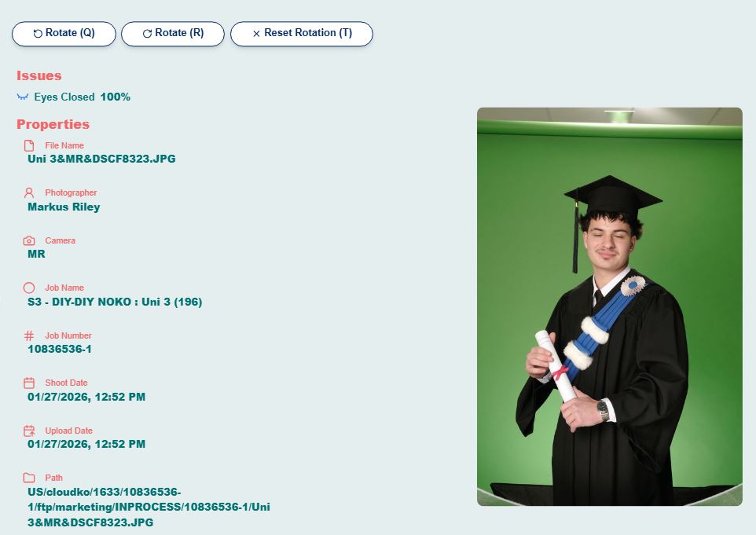Click the US/cloudko file path text
The image size is (756, 535).
149,507
